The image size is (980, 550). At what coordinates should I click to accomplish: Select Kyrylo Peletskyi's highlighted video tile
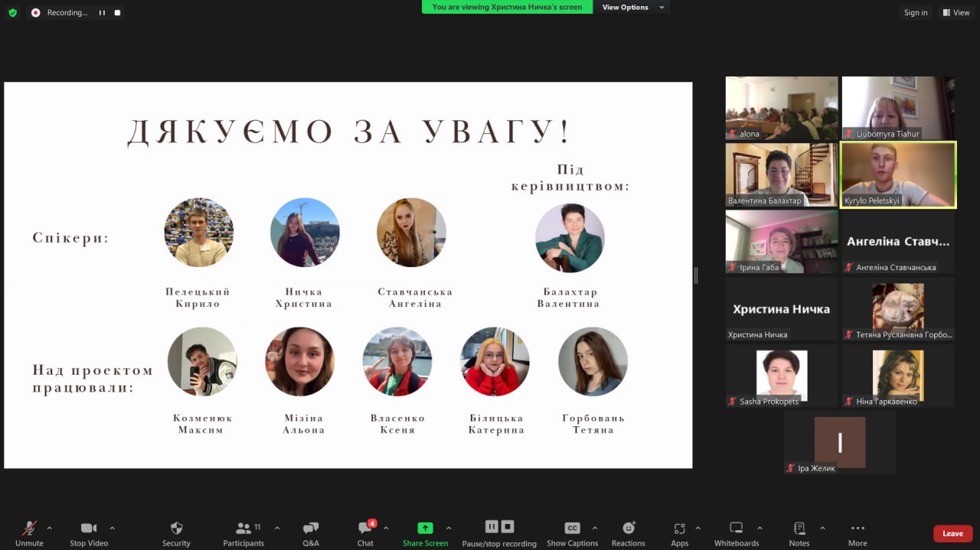pos(898,174)
